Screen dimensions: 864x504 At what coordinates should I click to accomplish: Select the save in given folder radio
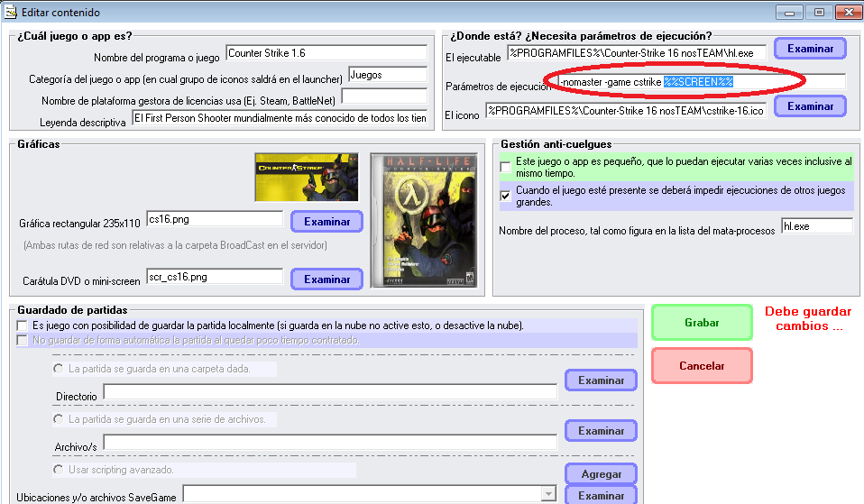[x=58, y=369]
